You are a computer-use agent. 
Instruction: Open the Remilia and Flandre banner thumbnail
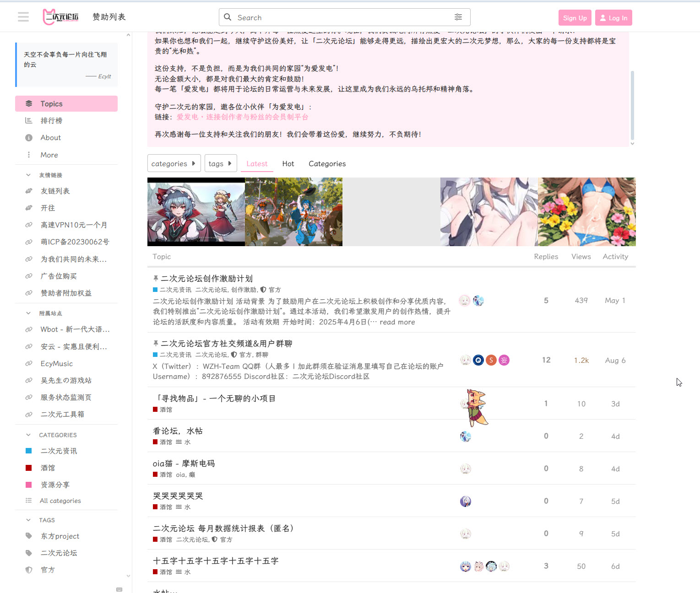pyautogui.click(x=196, y=212)
